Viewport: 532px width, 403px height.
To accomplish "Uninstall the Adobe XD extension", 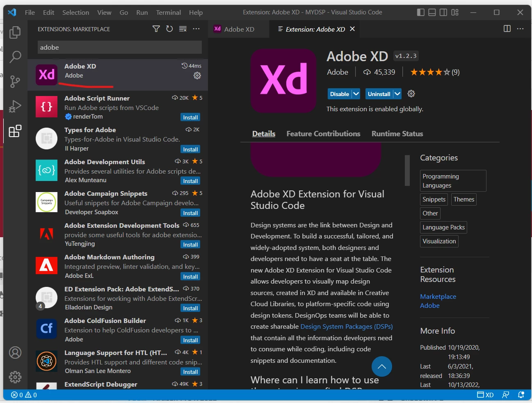I will click(379, 94).
